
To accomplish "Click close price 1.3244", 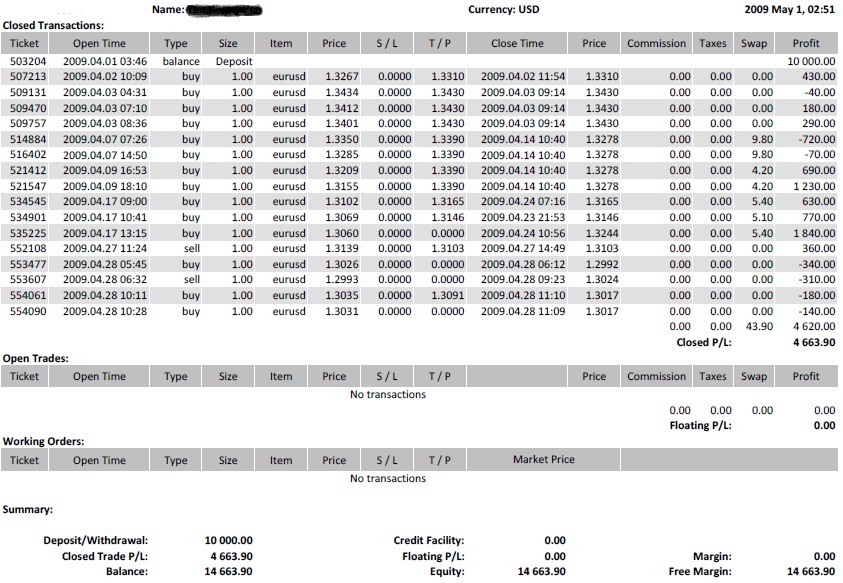I will point(602,233).
